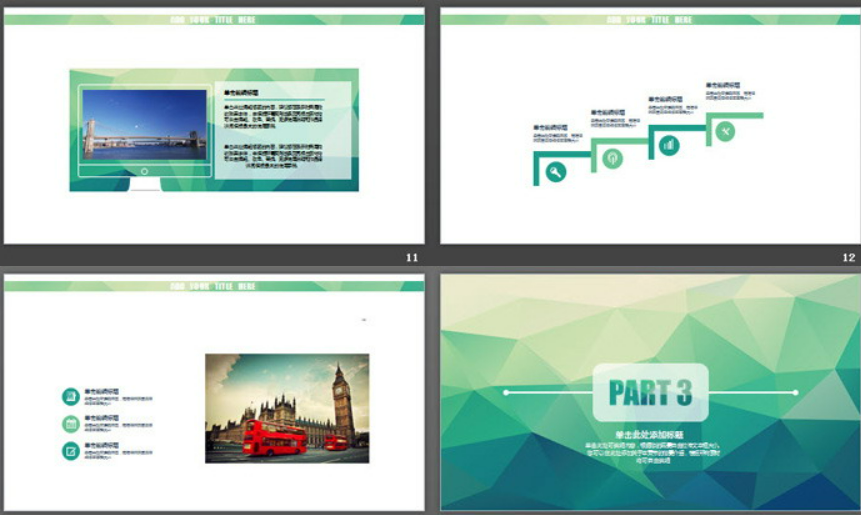
Task: Click the subtitle text below PART 3
Action: pyautogui.click(x=650, y=450)
